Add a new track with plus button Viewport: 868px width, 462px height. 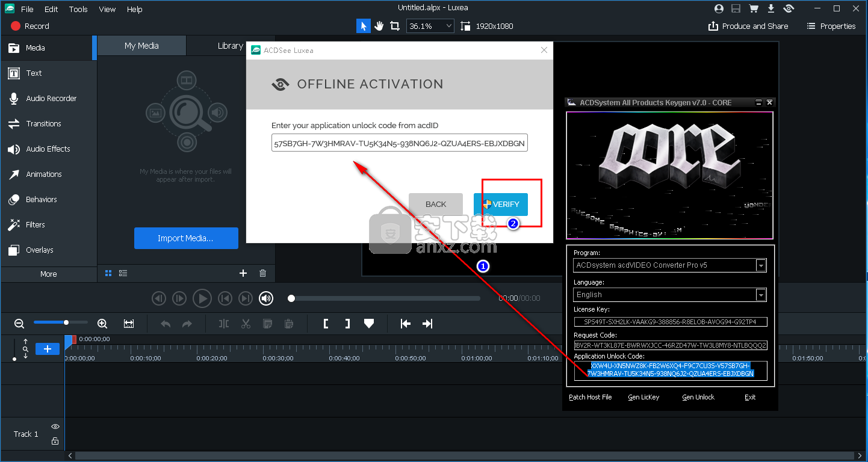pyautogui.click(x=48, y=349)
